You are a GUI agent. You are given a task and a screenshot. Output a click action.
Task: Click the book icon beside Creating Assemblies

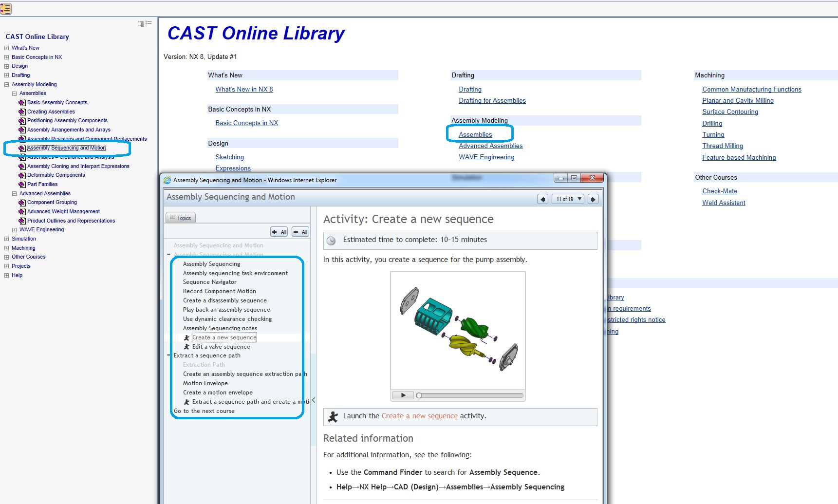(x=22, y=112)
